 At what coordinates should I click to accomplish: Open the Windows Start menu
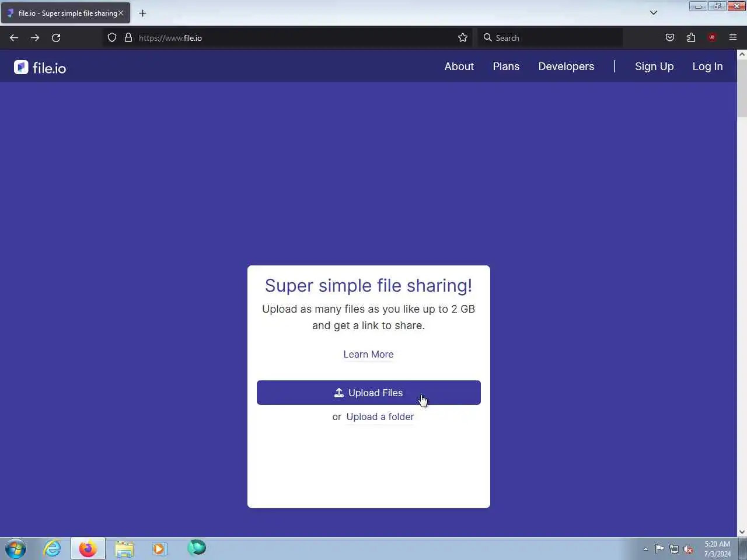[16, 548]
